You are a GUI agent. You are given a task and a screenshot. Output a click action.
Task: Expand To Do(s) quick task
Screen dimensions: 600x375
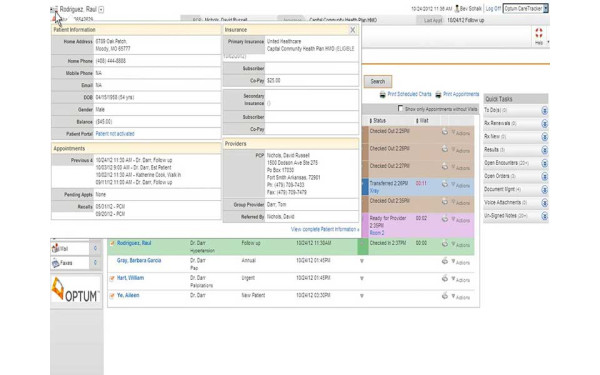click(x=544, y=111)
